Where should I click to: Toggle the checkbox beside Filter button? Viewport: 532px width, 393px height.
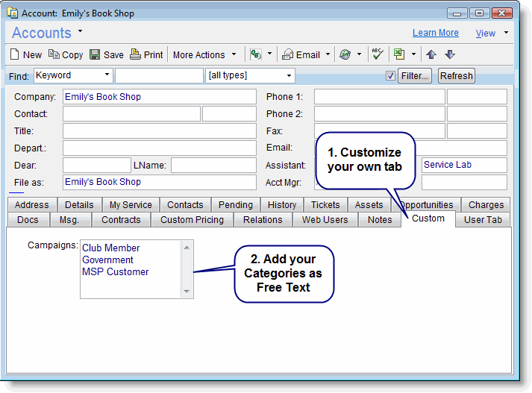(391, 76)
